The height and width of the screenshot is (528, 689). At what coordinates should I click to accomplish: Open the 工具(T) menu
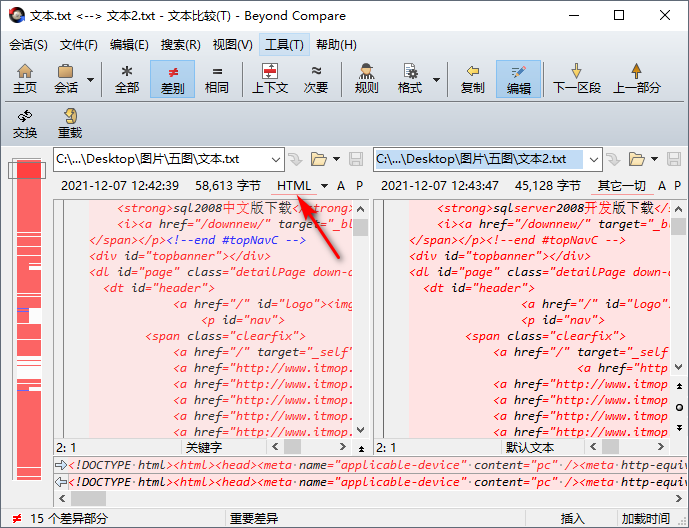[284, 45]
